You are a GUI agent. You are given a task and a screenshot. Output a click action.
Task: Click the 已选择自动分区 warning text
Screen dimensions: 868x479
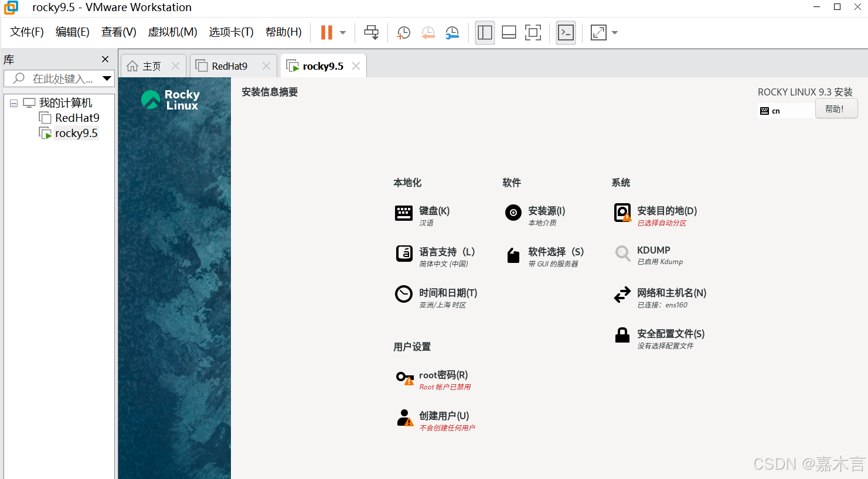coord(662,223)
